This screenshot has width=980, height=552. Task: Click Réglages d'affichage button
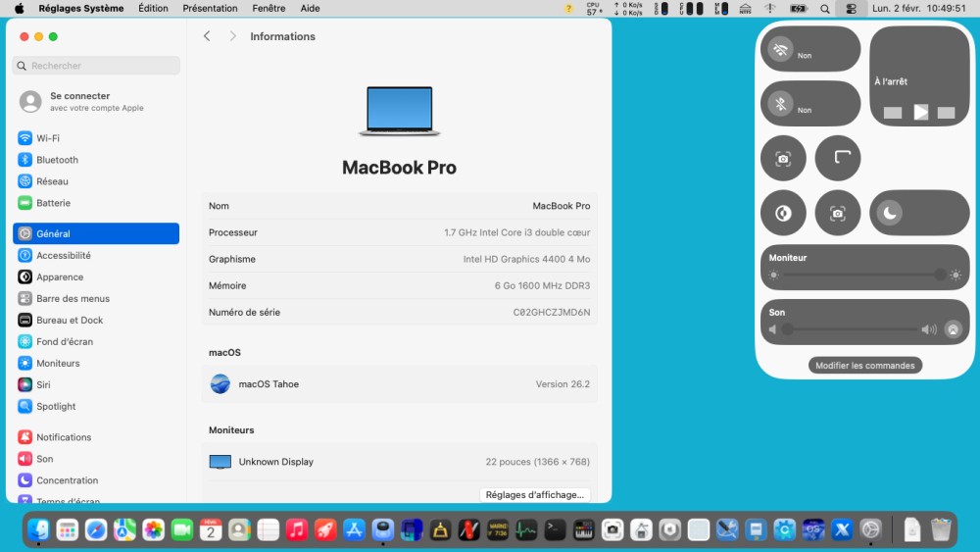(x=535, y=494)
